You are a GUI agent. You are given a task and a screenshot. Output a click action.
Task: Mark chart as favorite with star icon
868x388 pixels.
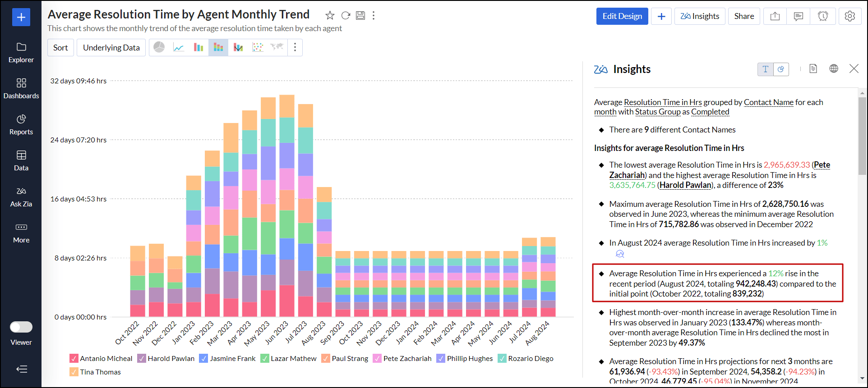pos(330,16)
